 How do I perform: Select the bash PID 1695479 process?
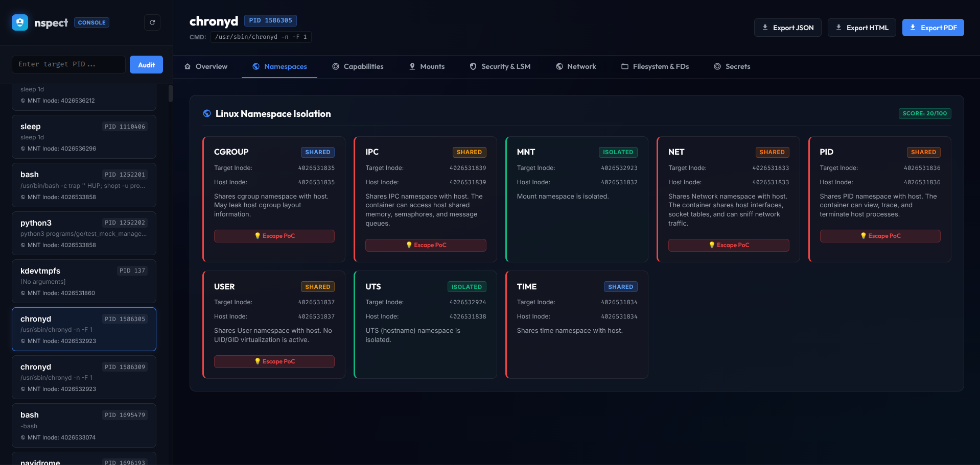pyautogui.click(x=84, y=426)
